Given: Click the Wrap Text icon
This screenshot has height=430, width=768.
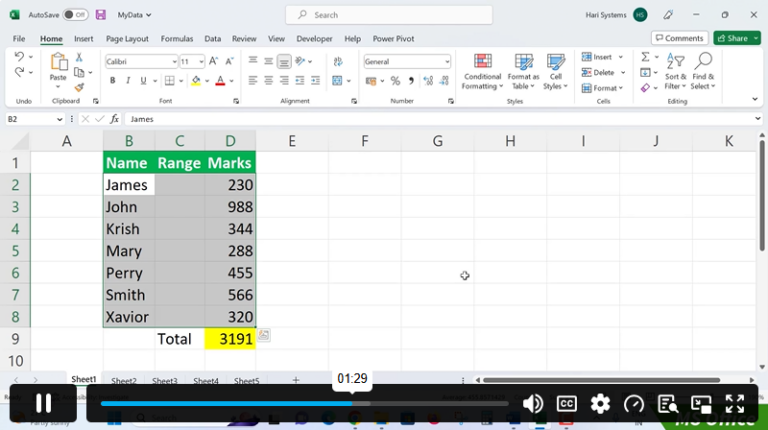Looking at the screenshot, I should [x=338, y=61].
